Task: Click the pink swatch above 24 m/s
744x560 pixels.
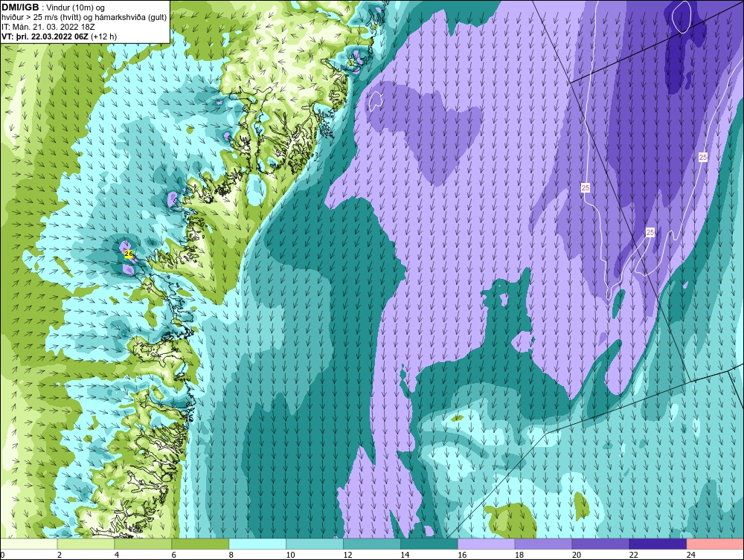Action: click(x=715, y=544)
